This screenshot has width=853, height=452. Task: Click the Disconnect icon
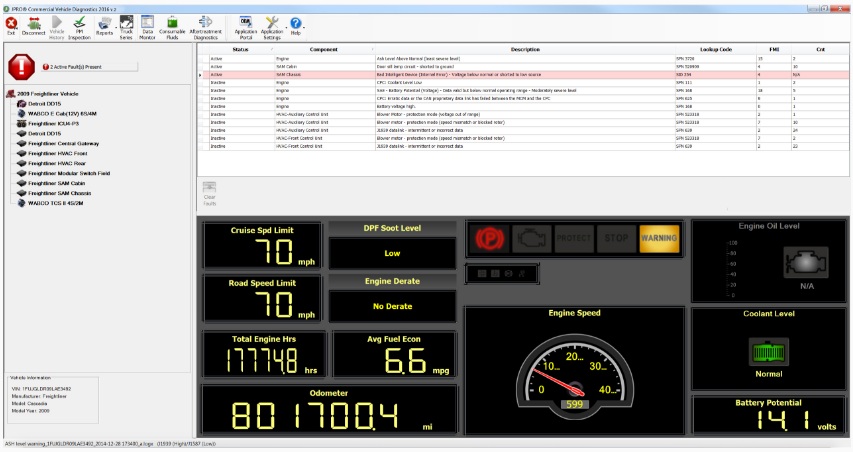pyautogui.click(x=34, y=23)
